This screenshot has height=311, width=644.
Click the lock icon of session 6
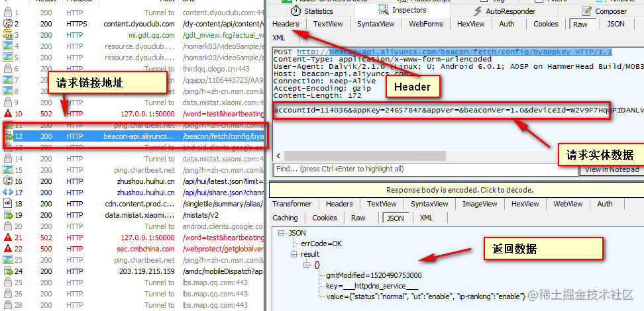pos(8,69)
